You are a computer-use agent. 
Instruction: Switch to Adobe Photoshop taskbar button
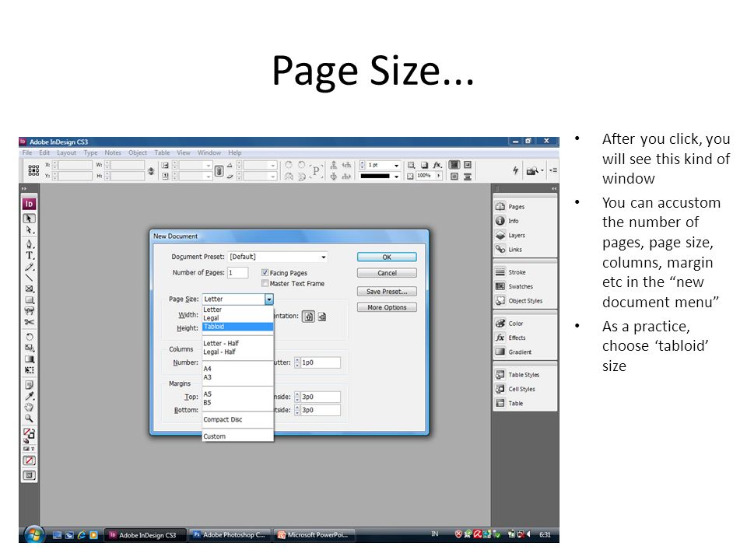[230, 535]
